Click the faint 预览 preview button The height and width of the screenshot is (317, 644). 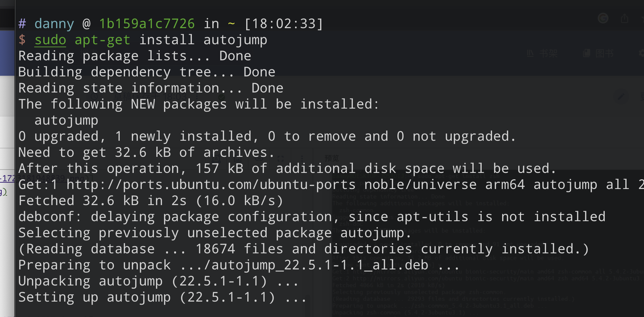[332, 158]
